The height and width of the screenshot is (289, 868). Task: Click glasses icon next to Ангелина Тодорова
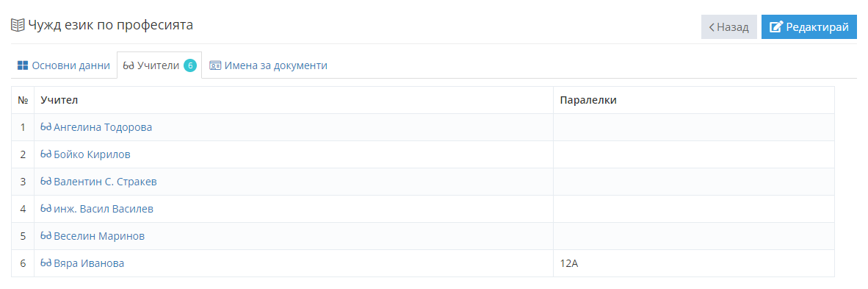pyautogui.click(x=46, y=127)
